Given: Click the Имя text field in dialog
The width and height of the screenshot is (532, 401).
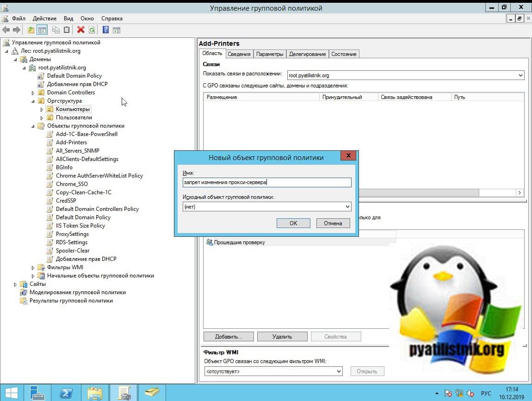Looking at the screenshot, I should [267, 182].
